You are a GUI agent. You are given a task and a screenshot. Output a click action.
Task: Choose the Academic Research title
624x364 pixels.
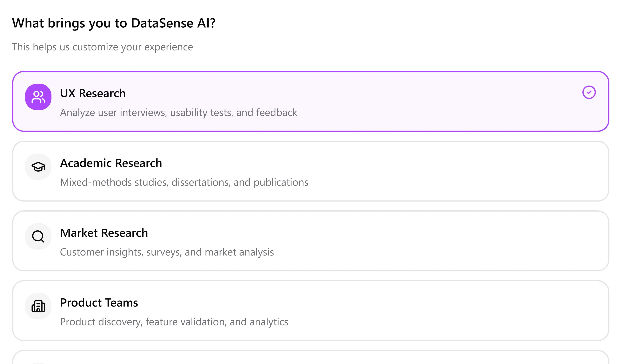pyautogui.click(x=111, y=163)
